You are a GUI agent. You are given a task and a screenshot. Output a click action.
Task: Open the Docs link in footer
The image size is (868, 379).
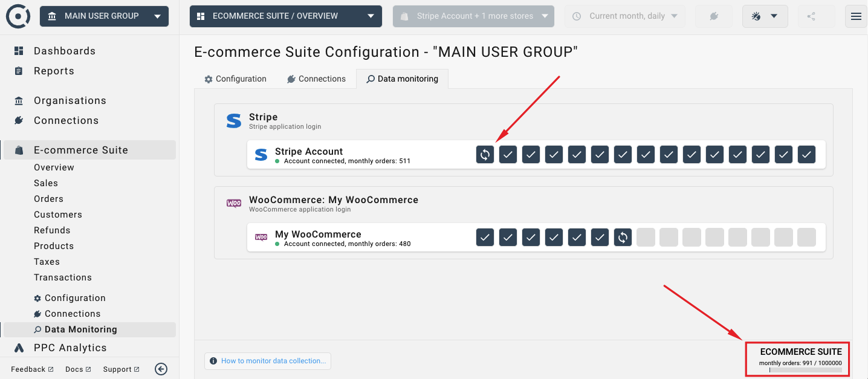78,369
